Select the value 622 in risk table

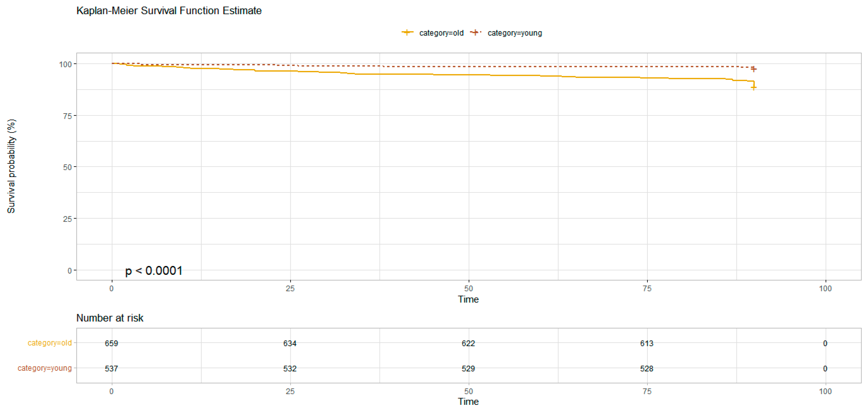point(468,343)
